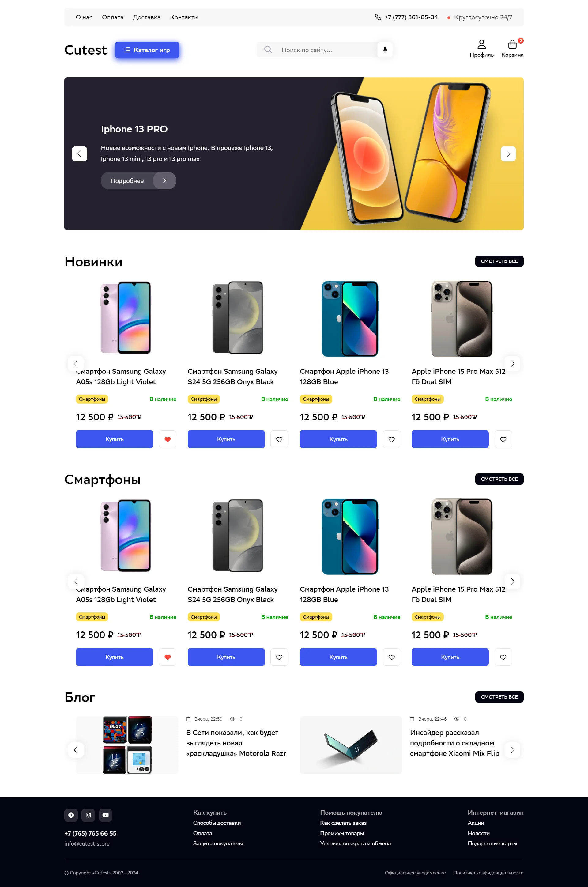
Task: Open the YouTube icon in the footer
Action: tap(105, 815)
